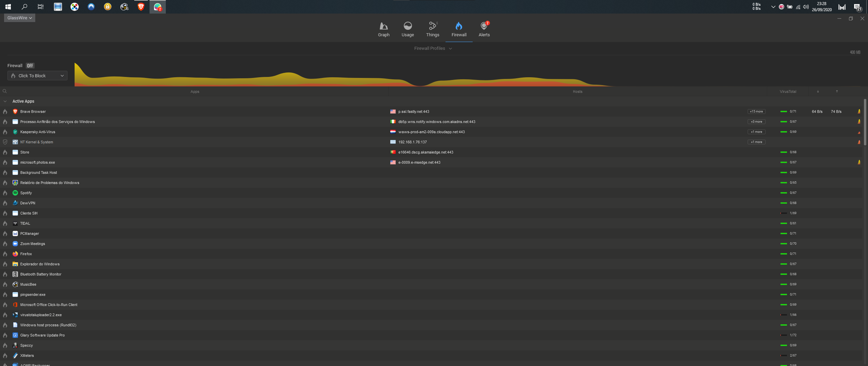
Task: Open the GlassWire menu
Action: [19, 18]
